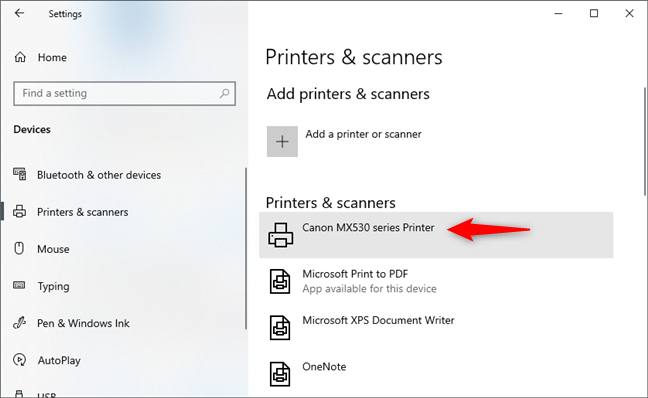Screen dimensions: 648x398
Task: Click the Typing keyboard icon
Action: click(19, 285)
